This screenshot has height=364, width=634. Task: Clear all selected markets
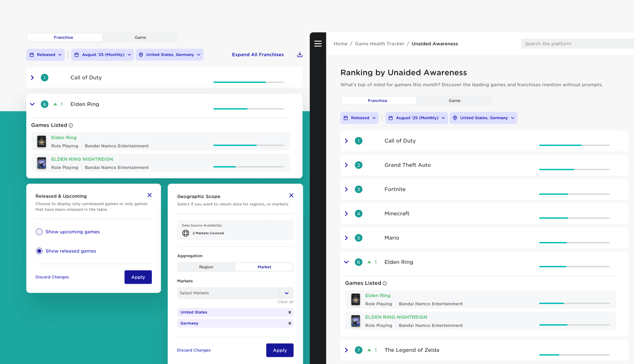(285, 302)
